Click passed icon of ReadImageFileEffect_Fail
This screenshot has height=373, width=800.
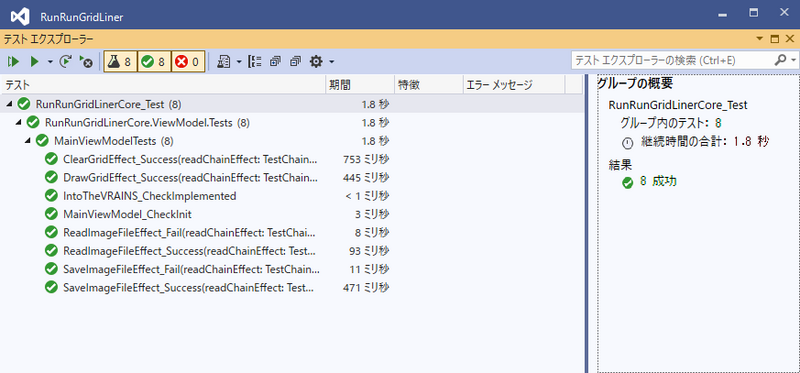click(51, 232)
